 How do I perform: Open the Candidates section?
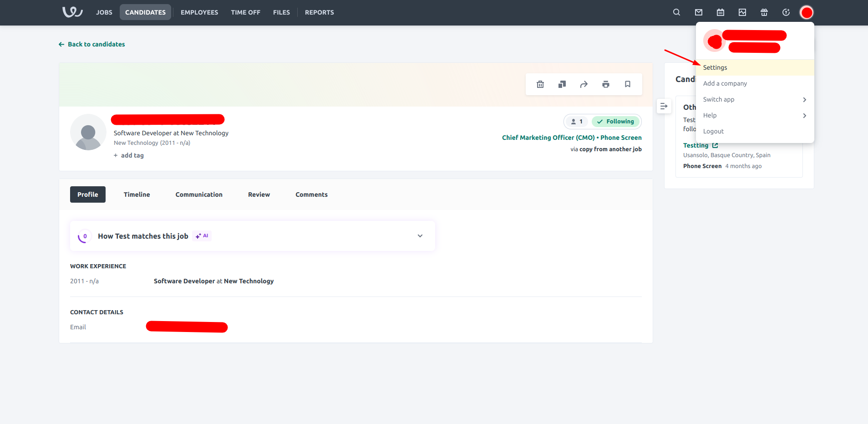click(146, 12)
